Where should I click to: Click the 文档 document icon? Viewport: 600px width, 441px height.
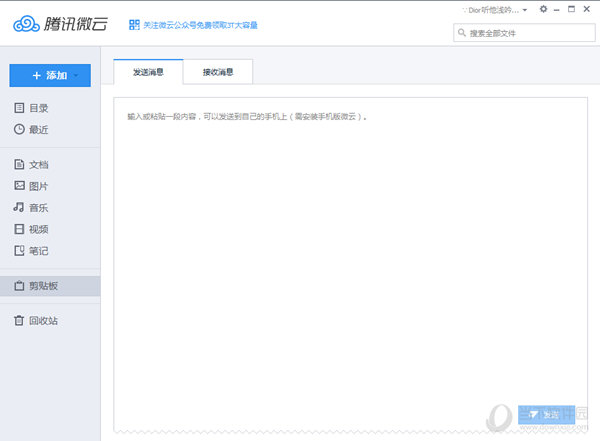[x=19, y=164]
